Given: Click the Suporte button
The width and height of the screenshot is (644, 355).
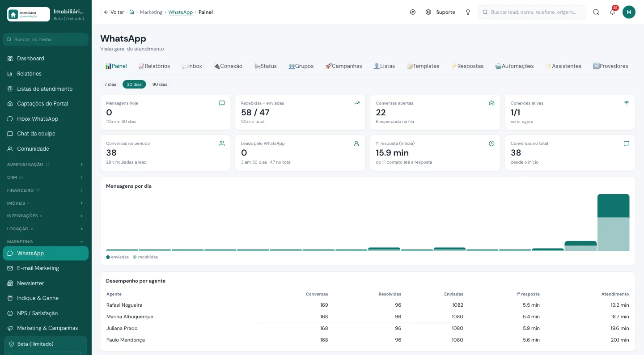Looking at the screenshot, I should [x=441, y=12].
